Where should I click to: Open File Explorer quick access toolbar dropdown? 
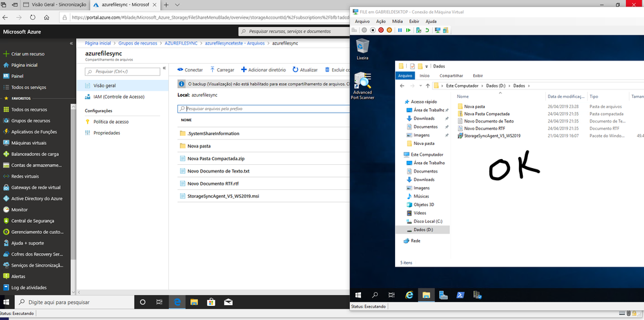point(427,66)
